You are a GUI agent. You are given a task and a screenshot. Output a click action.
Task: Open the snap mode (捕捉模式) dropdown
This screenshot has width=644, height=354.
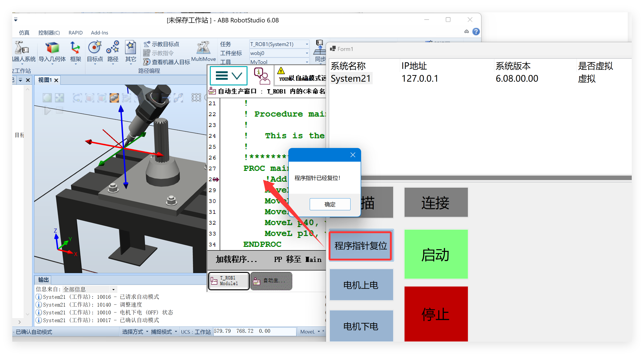164,332
